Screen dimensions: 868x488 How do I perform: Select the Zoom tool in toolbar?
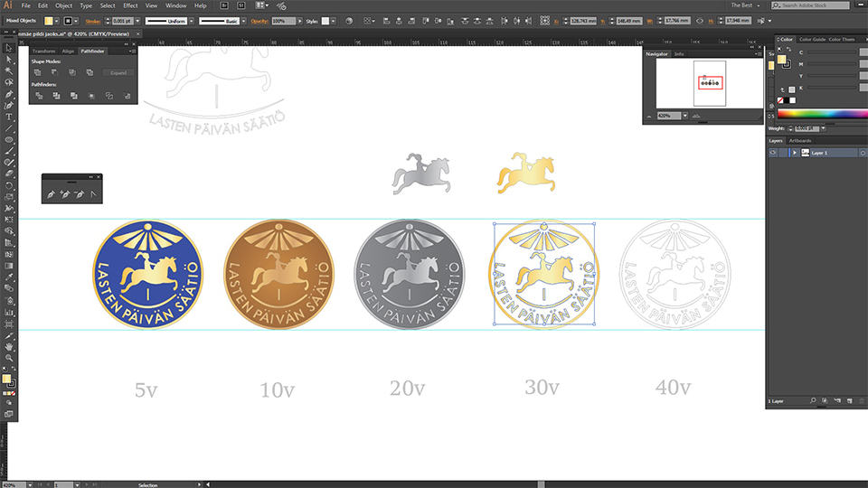click(9, 358)
